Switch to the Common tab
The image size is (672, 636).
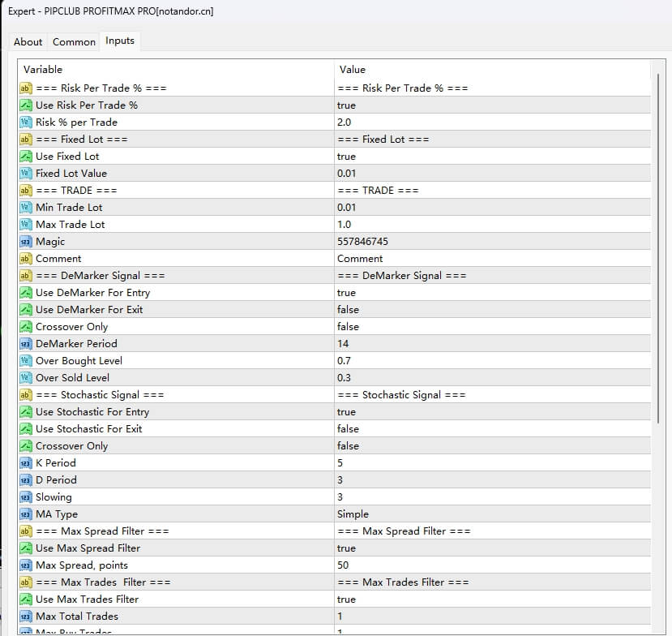[74, 42]
